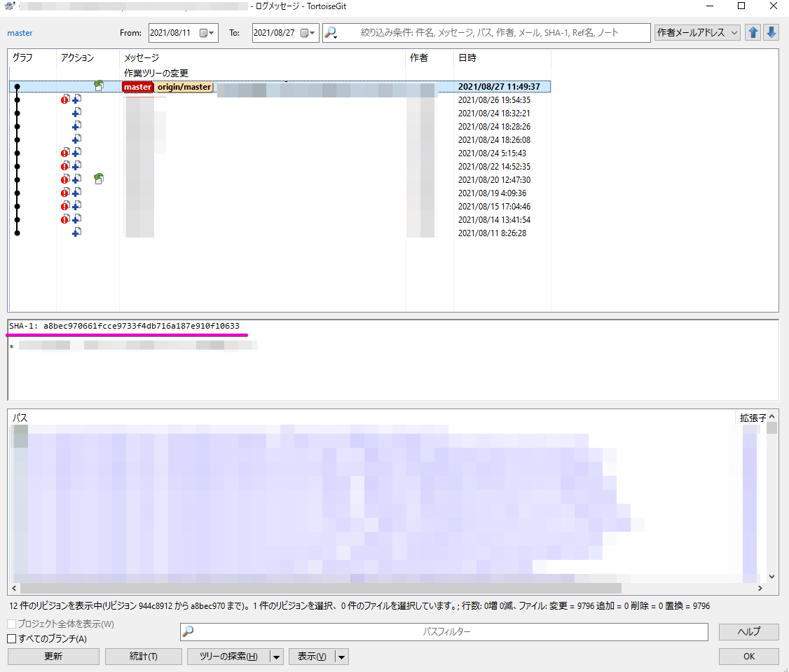Screen dimensions: 789x672
Task: Click the ヘルプ button
Action: pyautogui.click(x=749, y=632)
